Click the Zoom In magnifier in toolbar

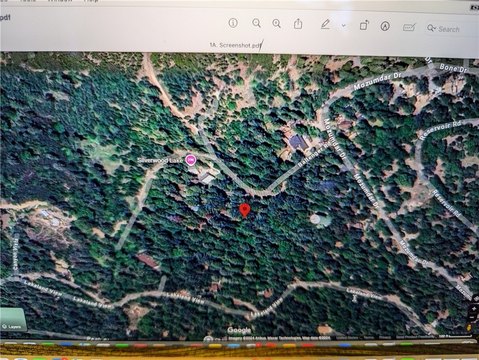[276, 23]
